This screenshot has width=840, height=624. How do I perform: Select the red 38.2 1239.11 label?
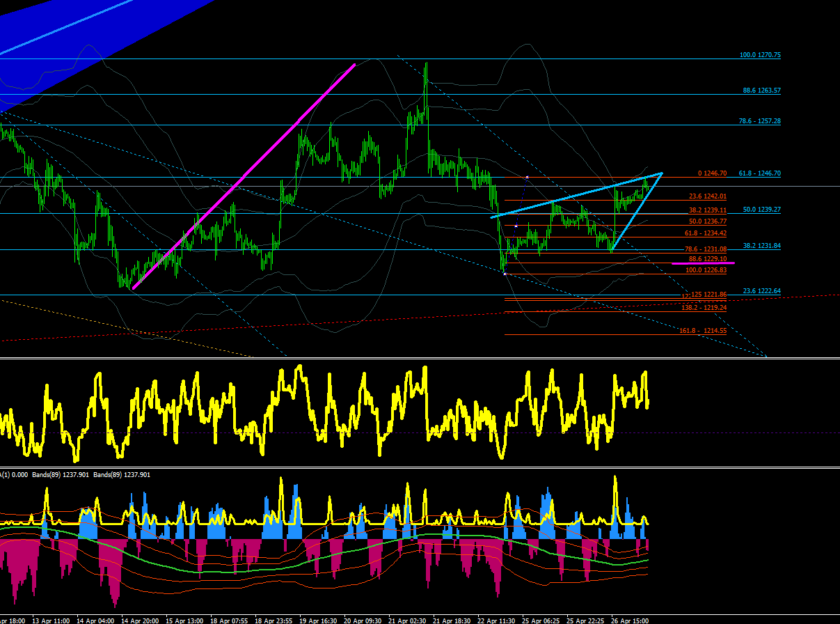click(x=708, y=210)
